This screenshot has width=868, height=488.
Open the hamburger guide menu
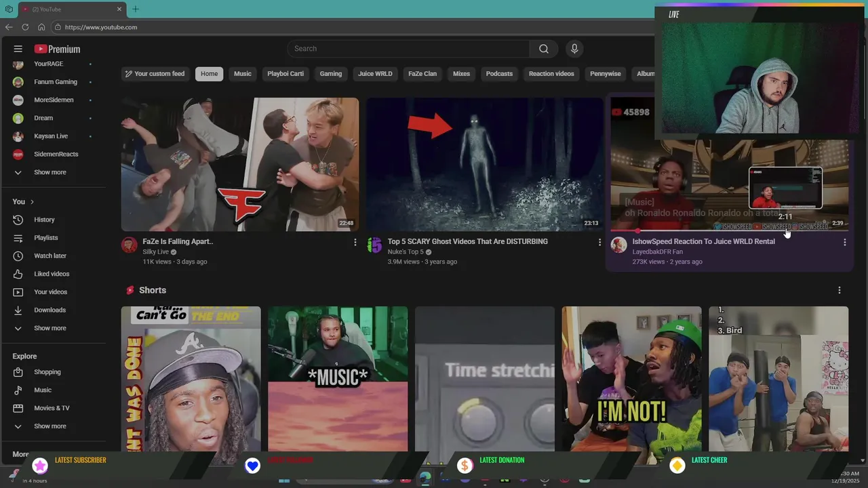click(x=18, y=49)
